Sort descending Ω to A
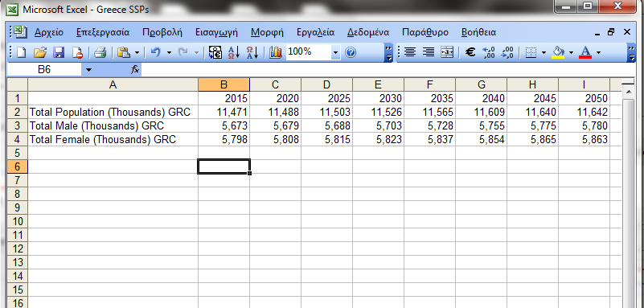Viewport: 644px width, 308px height. 252,52
